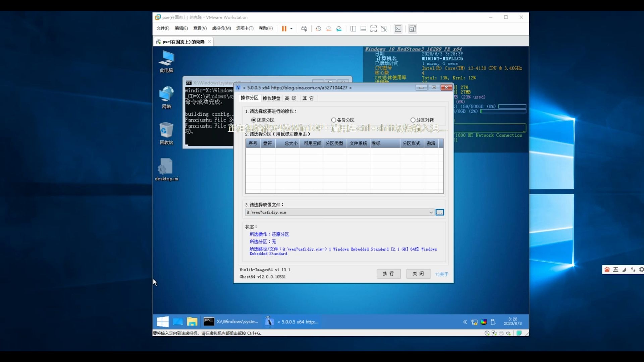Click the sound card status icon in VMware
Screen dimensions: 644x362
[508, 333]
